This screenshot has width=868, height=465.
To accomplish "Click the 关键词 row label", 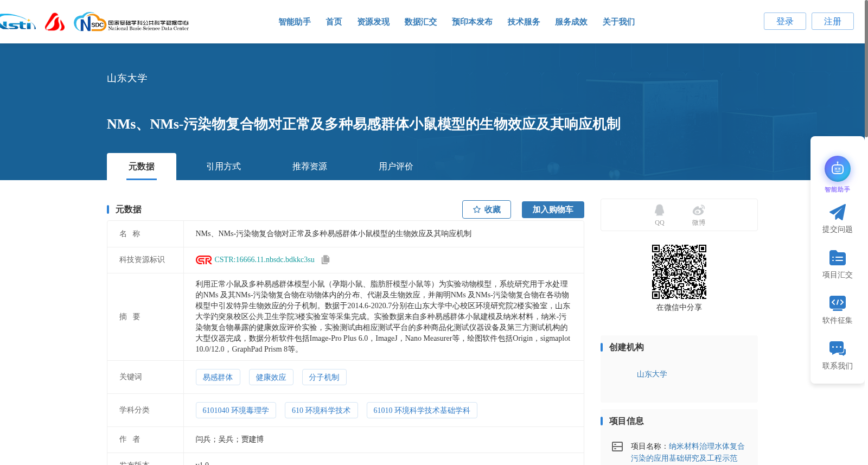I will (131, 377).
